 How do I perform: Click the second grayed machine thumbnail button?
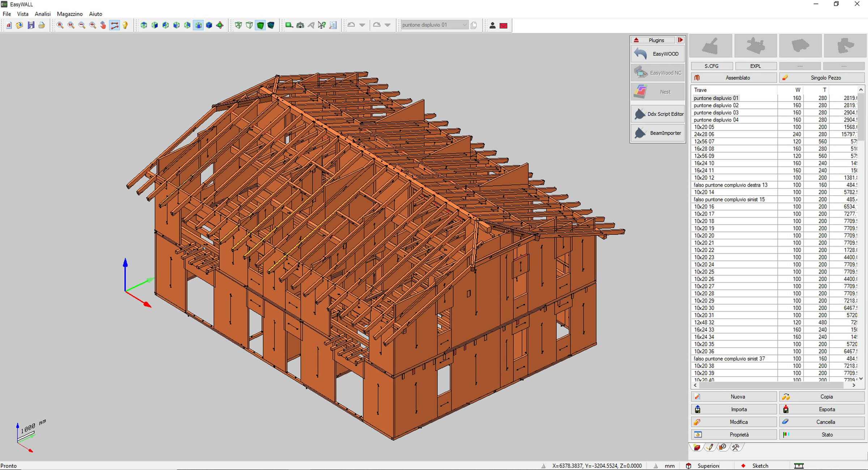[756, 46]
